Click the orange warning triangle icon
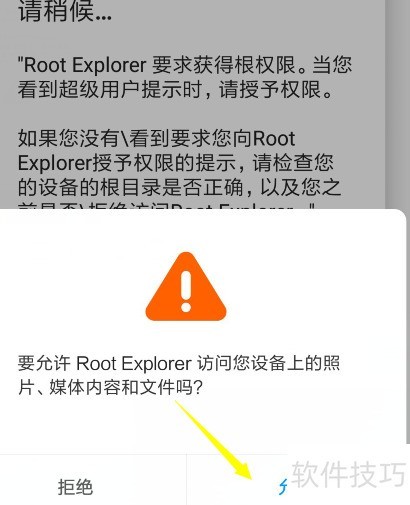Viewport: 410px width, 505px height. click(x=186, y=287)
